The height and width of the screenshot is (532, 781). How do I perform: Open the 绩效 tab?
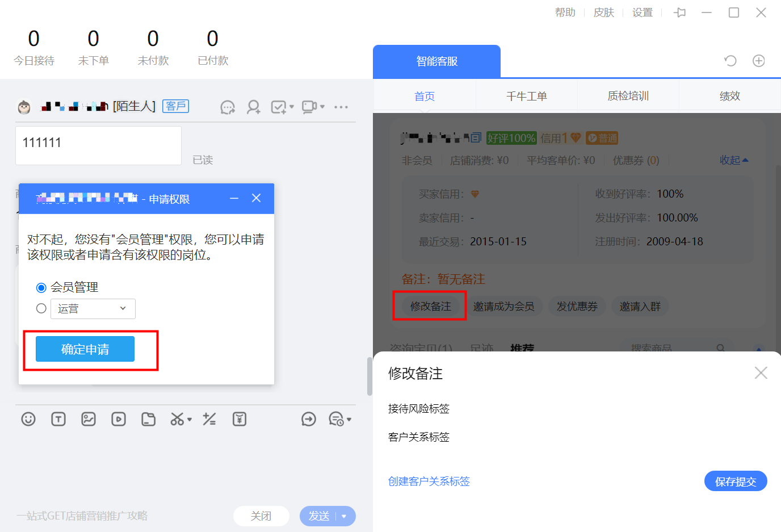730,96
